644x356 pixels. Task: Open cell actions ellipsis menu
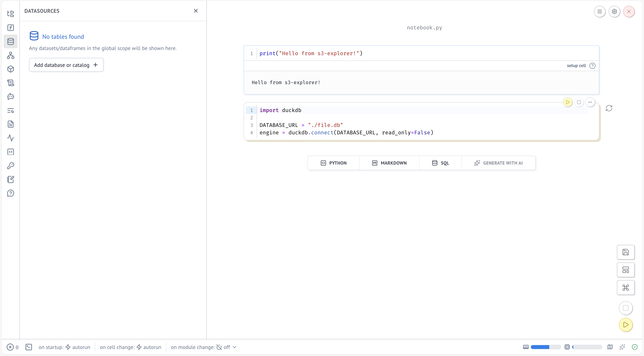(x=590, y=102)
